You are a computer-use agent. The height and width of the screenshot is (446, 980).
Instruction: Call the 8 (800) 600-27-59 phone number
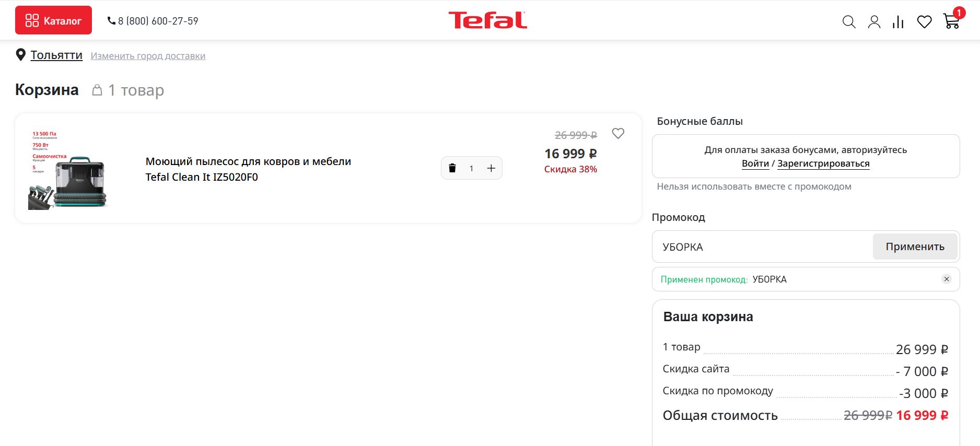(x=153, y=21)
